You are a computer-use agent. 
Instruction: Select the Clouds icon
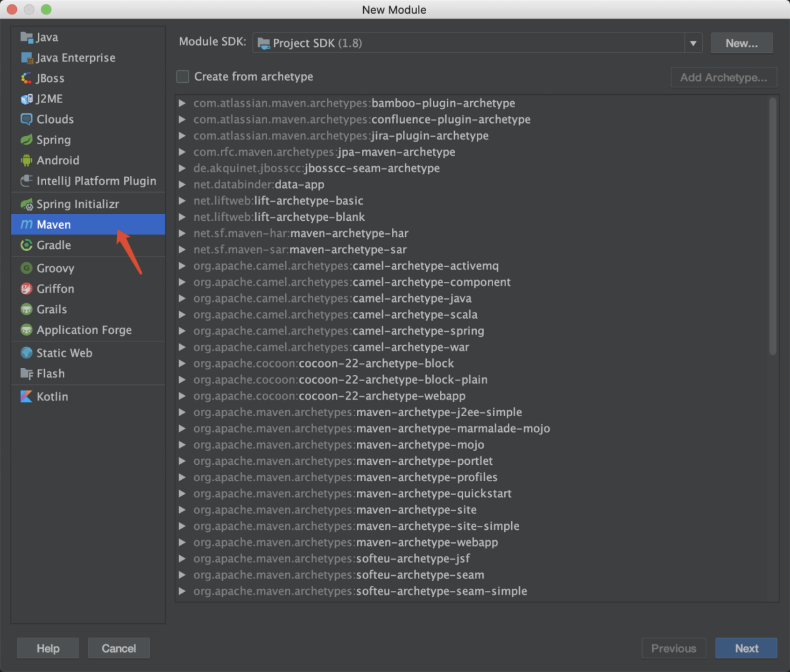pos(27,119)
